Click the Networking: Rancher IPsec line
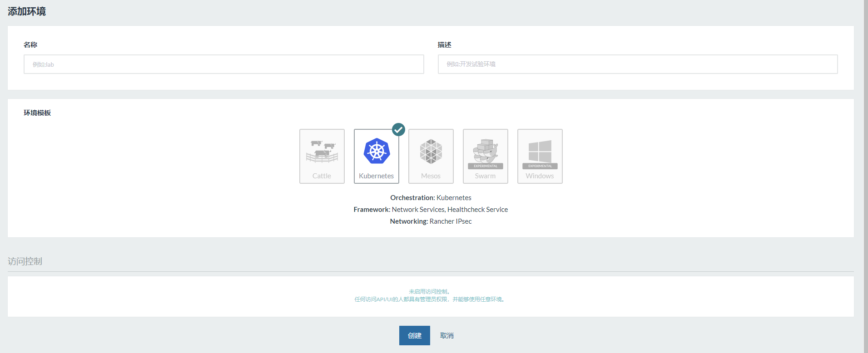Screen dimensions: 868x353 [x=431, y=221]
